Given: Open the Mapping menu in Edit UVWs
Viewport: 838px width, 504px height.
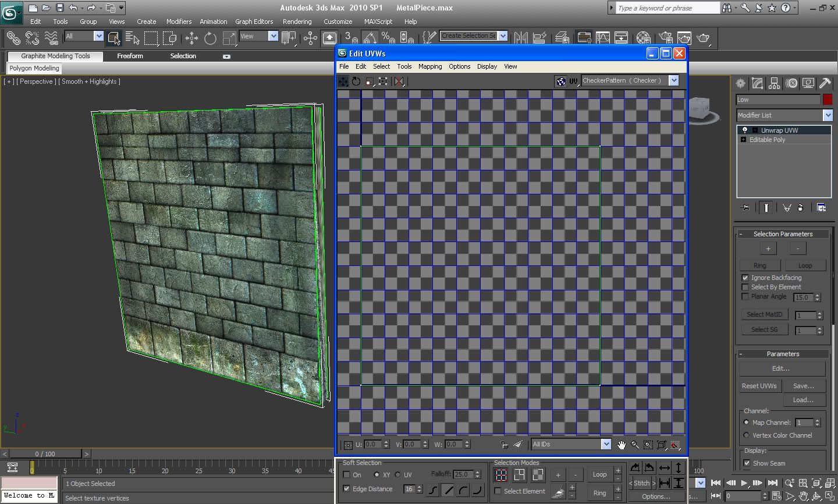Looking at the screenshot, I should tap(430, 66).
